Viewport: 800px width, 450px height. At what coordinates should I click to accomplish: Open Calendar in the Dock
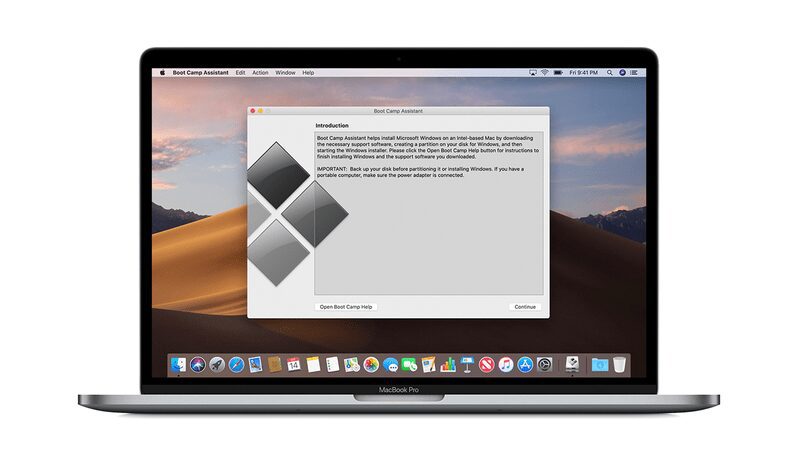pyautogui.click(x=294, y=364)
